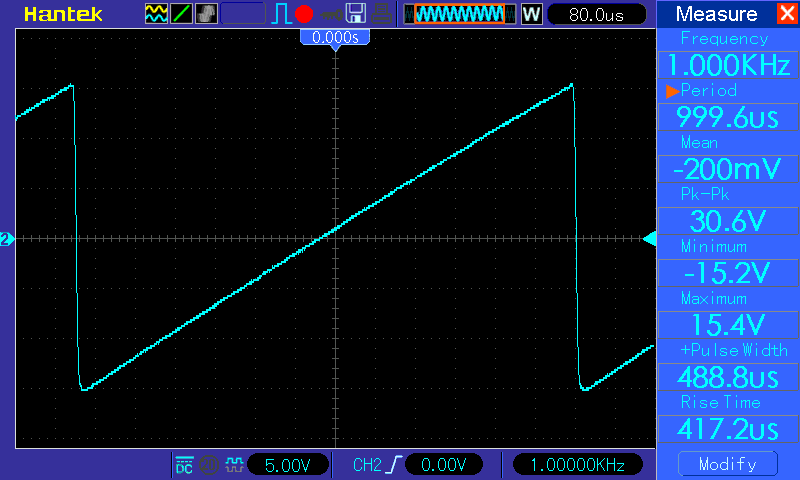The width and height of the screenshot is (800, 480).
Task: Click the save floppy disk icon
Action: click(356, 14)
